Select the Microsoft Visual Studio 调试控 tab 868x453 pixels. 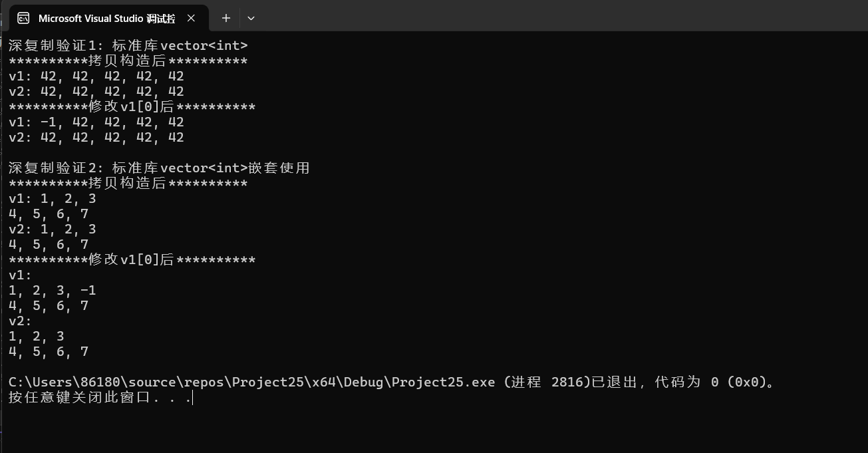pos(106,19)
